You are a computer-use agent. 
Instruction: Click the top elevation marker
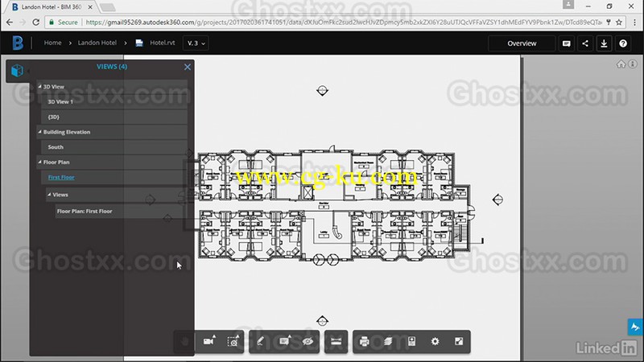click(x=323, y=90)
